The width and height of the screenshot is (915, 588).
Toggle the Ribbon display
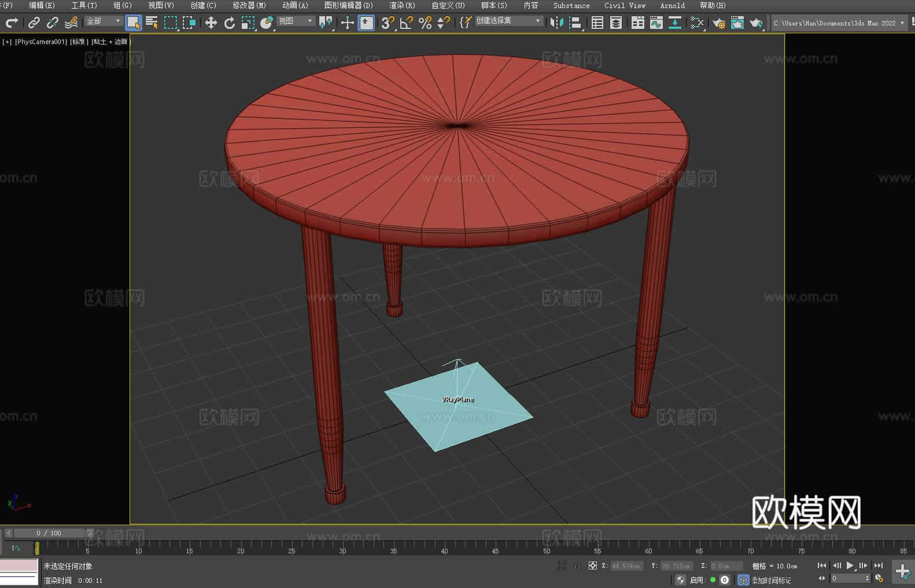point(638,23)
